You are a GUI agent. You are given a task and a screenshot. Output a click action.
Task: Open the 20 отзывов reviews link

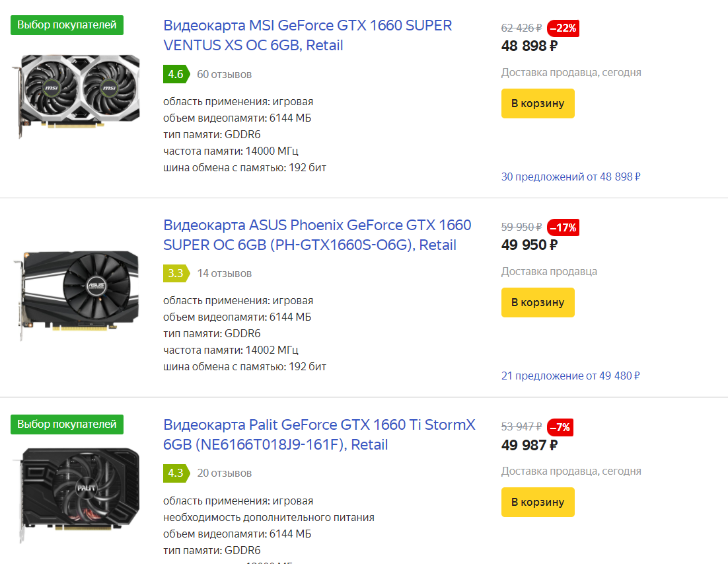point(224,473)
